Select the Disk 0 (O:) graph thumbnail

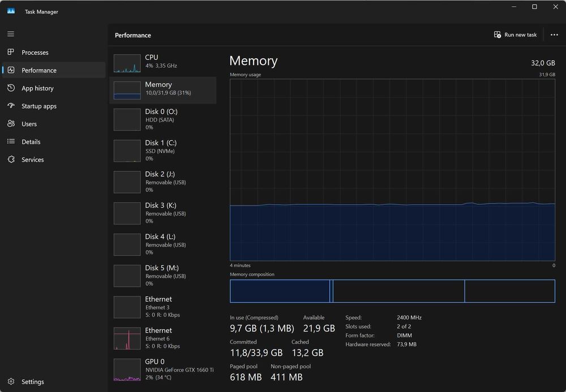(x=127, y=119)
